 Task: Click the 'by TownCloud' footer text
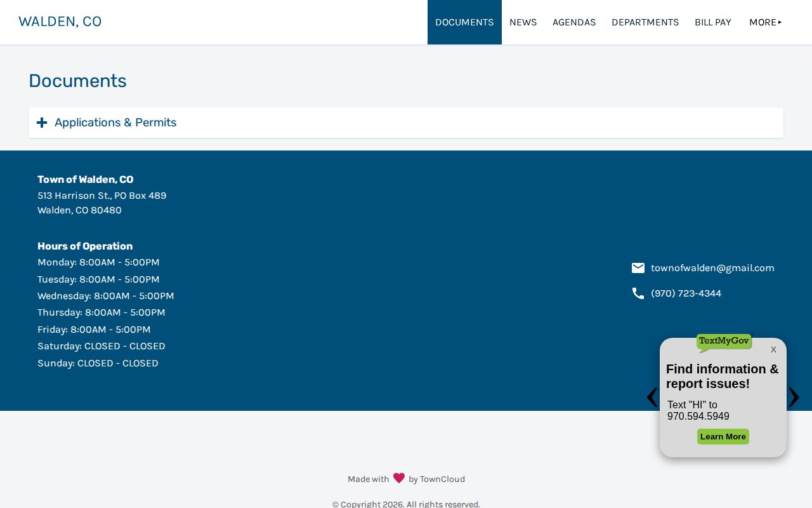coord(436,479)
